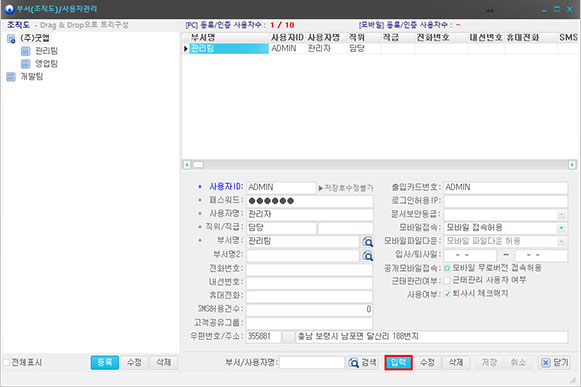
Task: Click the app logo icon in title bar
Action: coord(9,9)
